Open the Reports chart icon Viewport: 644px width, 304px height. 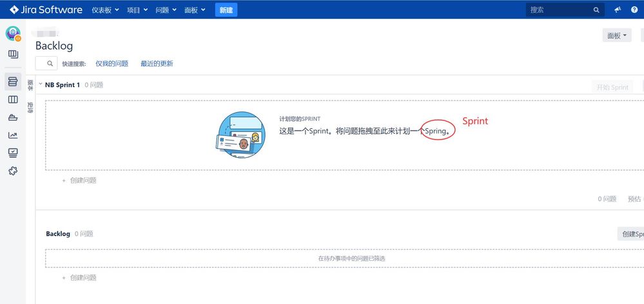tap(13, 135)
